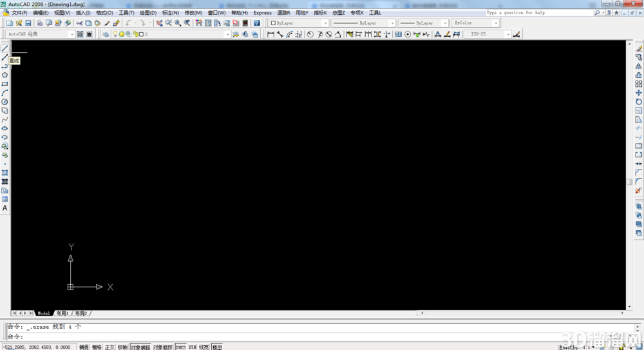Open the 文件(F) menu
This screenshot has height=350, width=644.
coord(19,13)
